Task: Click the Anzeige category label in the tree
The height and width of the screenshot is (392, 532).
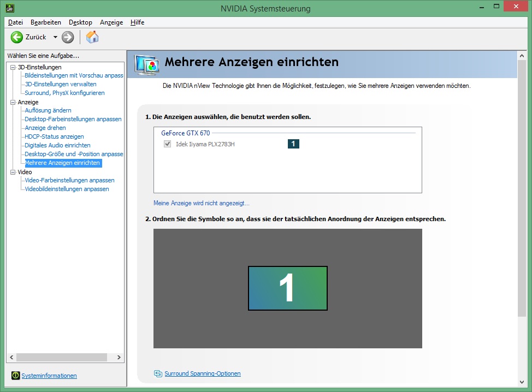Action: [x=28, y=102]
